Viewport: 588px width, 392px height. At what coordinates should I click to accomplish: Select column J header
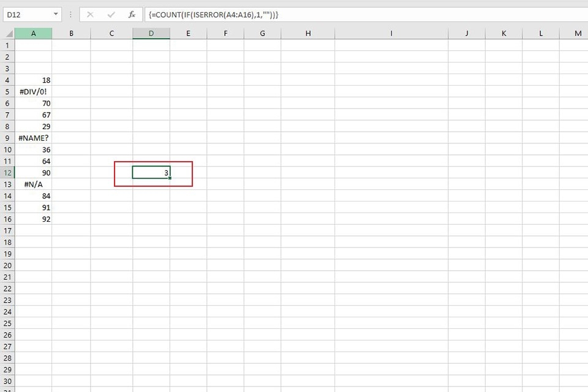pos(467,34)
